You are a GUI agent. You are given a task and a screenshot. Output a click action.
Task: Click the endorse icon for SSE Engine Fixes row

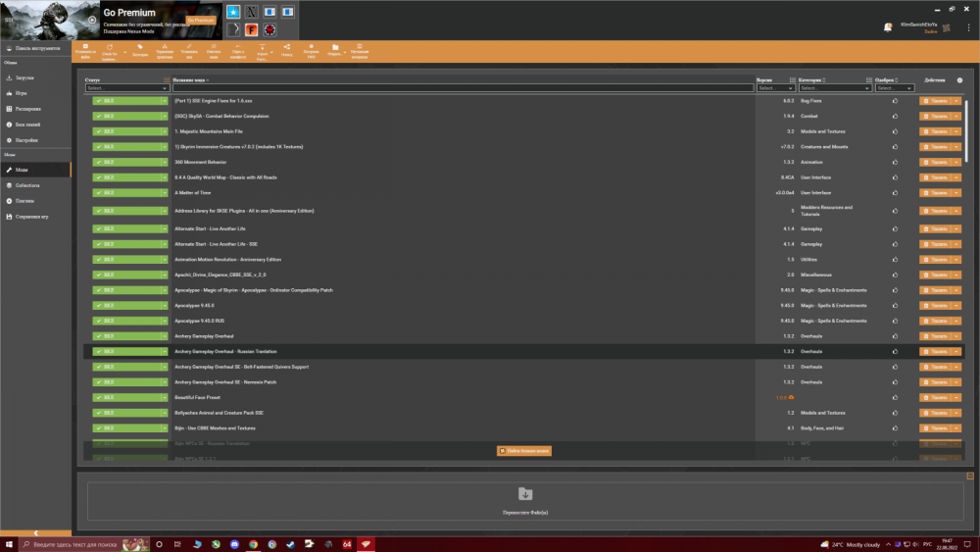pyautogui.click(x=895, y=101)
